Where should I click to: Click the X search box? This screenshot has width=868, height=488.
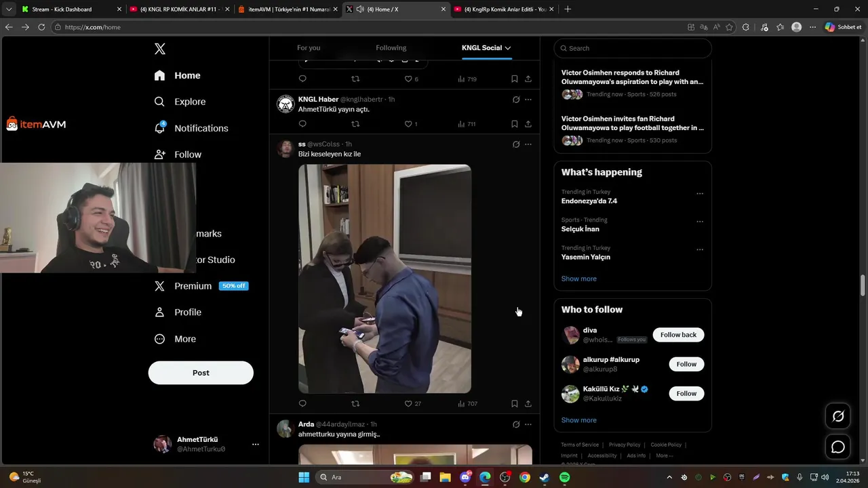tap(633, 48)
